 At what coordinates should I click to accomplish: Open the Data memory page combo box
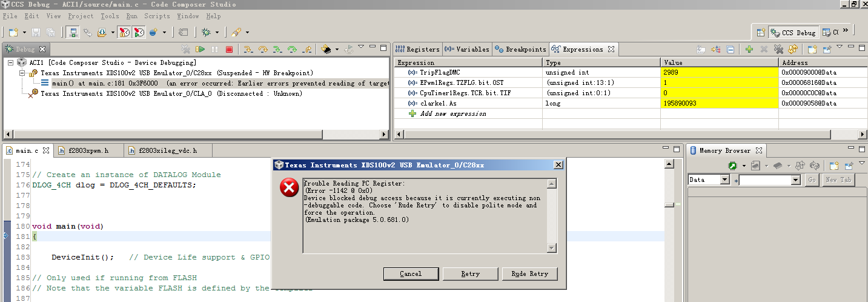click(709, 180)
